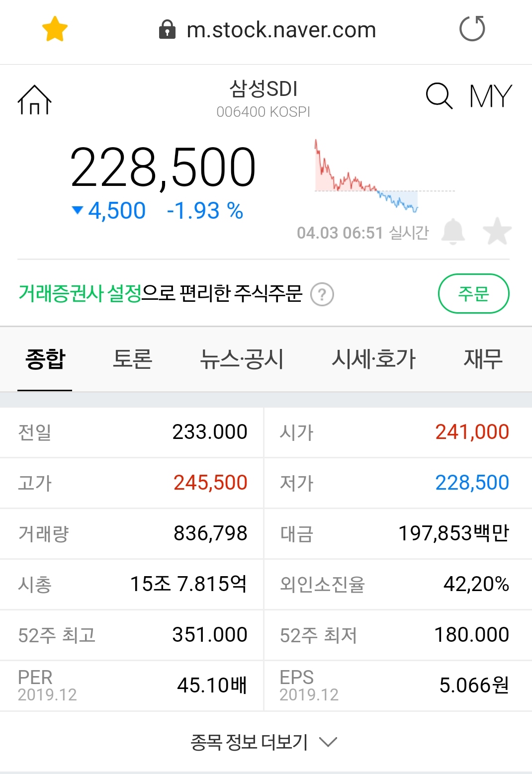Switch to the 뉴스·공시 tab
Viewport: 532px width, 774px height.
tap(242, 359)
